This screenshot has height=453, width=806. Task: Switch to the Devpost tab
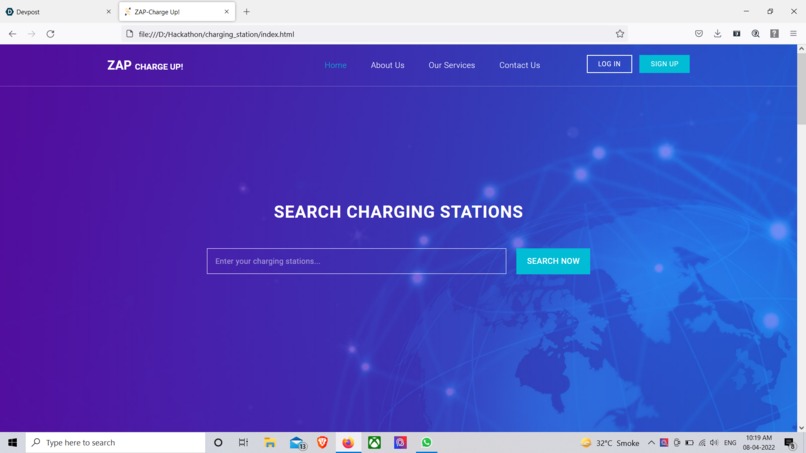pyautogui.click(x=58, y=11)
